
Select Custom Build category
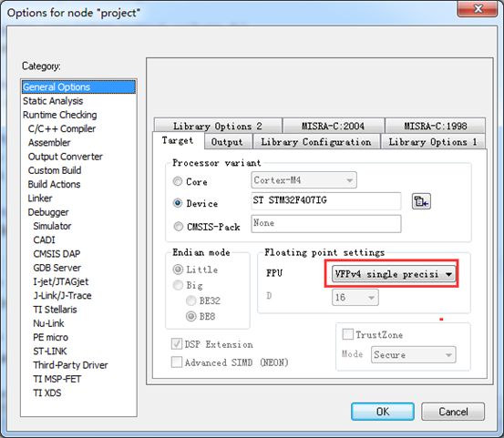[x=55, y=170]
